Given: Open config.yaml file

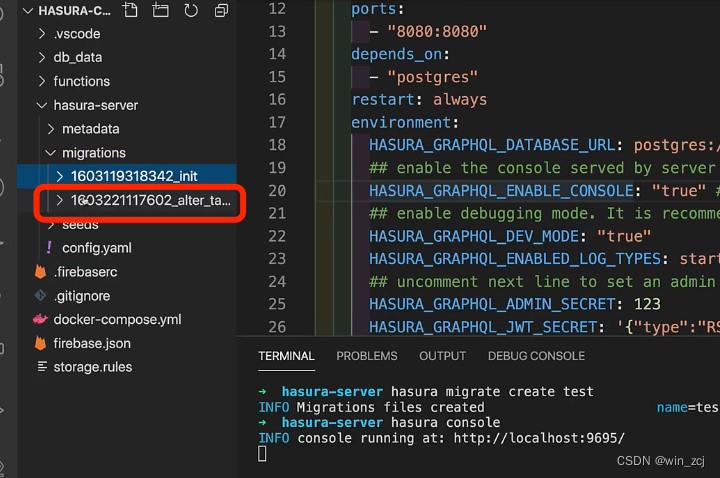Looking at the screenshot, I should tap(97, 248).
